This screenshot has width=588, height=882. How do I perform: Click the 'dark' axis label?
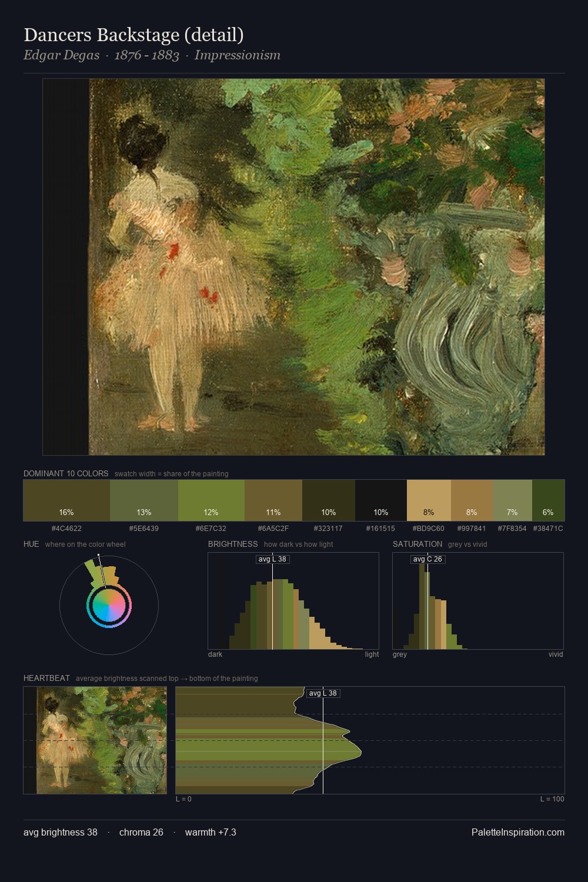tap(215, 654)
